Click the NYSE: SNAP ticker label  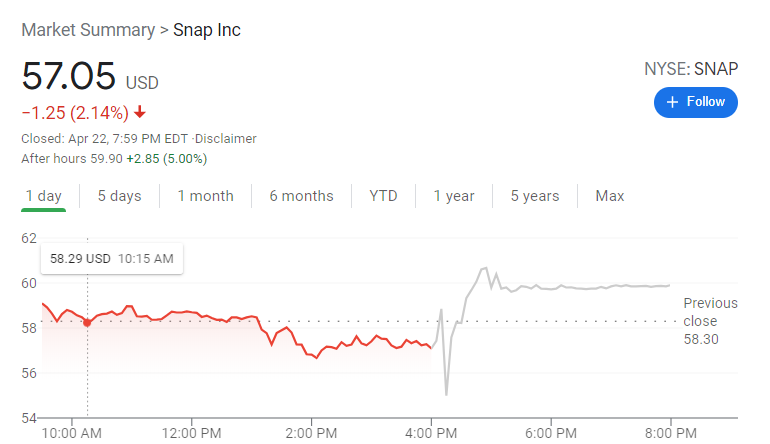691,69
